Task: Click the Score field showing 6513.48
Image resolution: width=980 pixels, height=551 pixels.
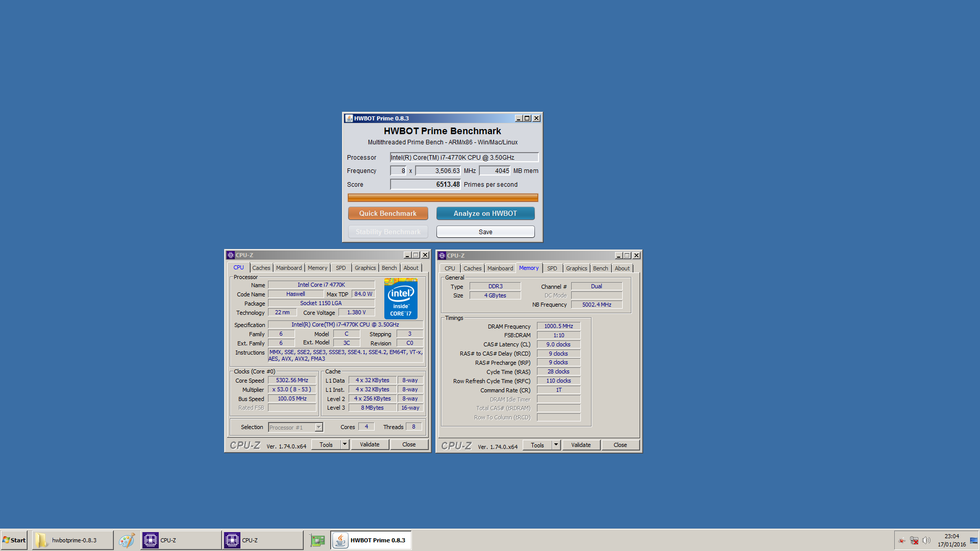Action: pyautogui.click(x=426, y=184)
